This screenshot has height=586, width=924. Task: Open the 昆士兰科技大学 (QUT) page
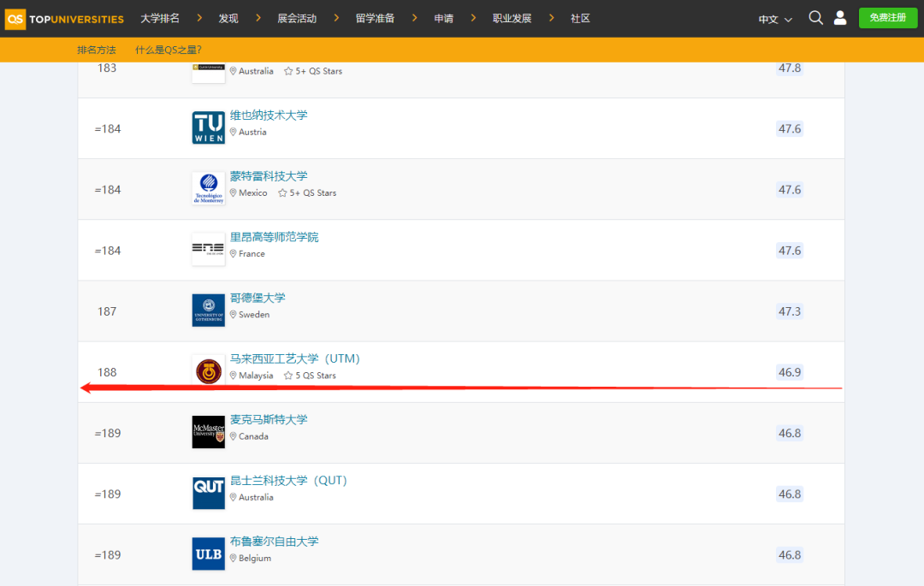pyautogui.click(x=289, y=481)
